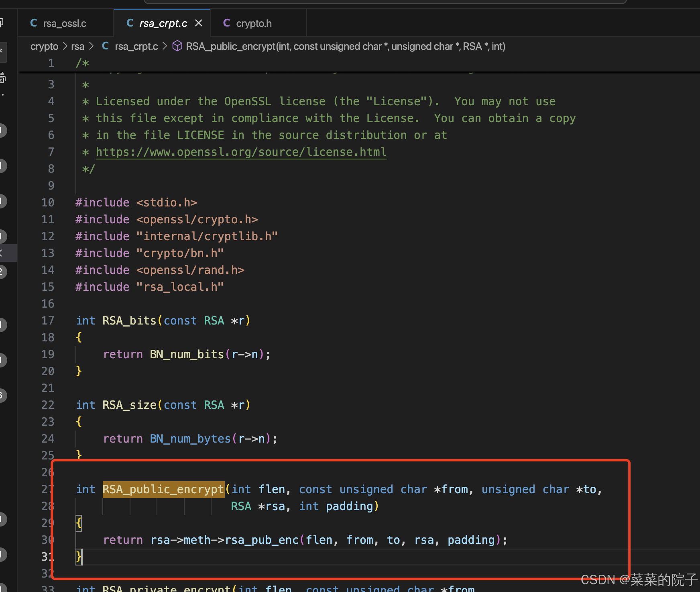This screenshot has height=592, width=700.
Task: Click the blue C file icon in the breadcrumb bar
Action: [105, 46]
